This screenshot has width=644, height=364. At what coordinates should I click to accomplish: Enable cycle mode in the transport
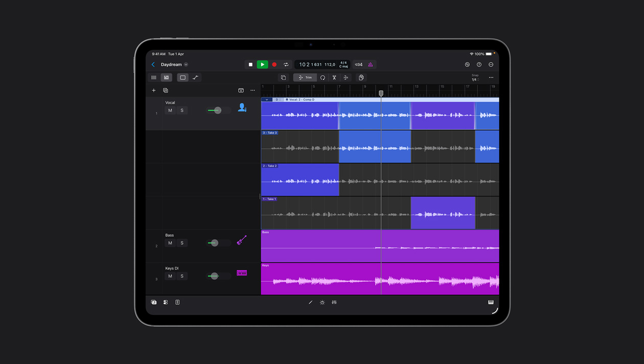click(x=286, y=64)
